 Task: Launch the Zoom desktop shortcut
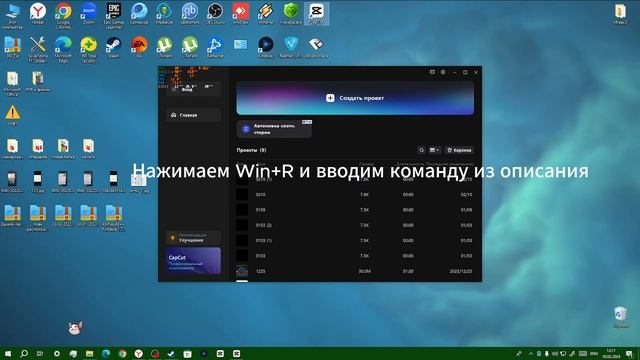click(x=89, y=13)
